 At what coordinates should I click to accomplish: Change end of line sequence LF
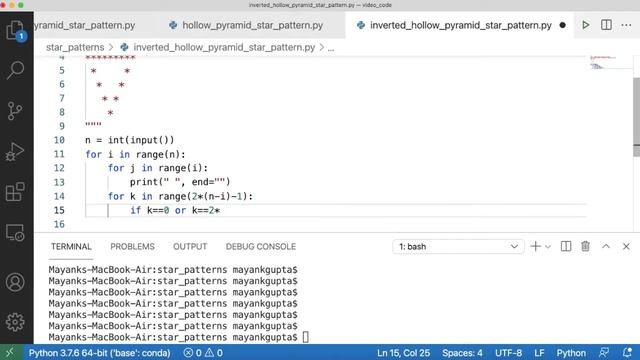(539, 353)
